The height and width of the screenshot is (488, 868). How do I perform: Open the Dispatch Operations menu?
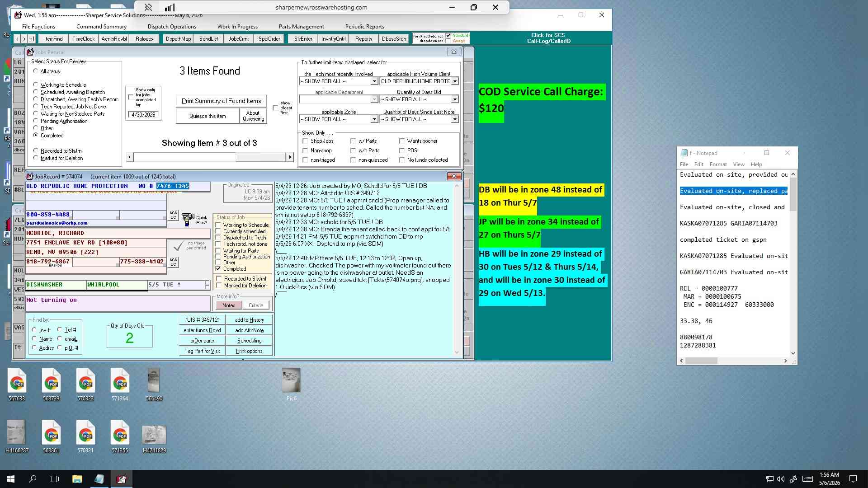click(x=172, y=27)
